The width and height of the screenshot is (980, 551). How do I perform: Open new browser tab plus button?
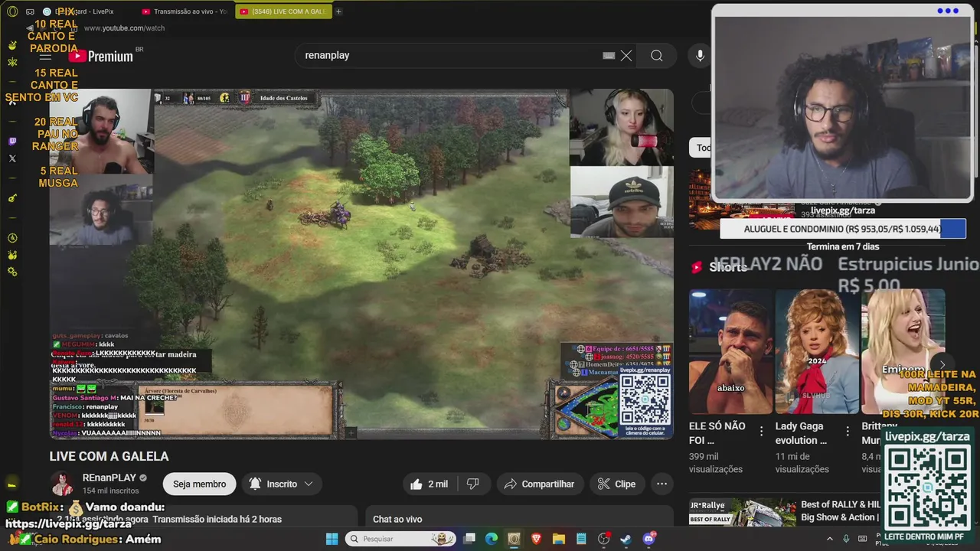tap(338, 11)
